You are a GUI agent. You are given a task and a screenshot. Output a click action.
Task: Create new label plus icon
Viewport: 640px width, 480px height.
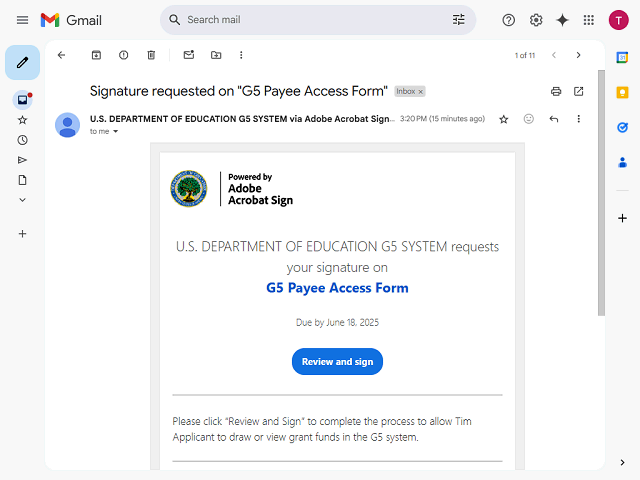[22, 233]
